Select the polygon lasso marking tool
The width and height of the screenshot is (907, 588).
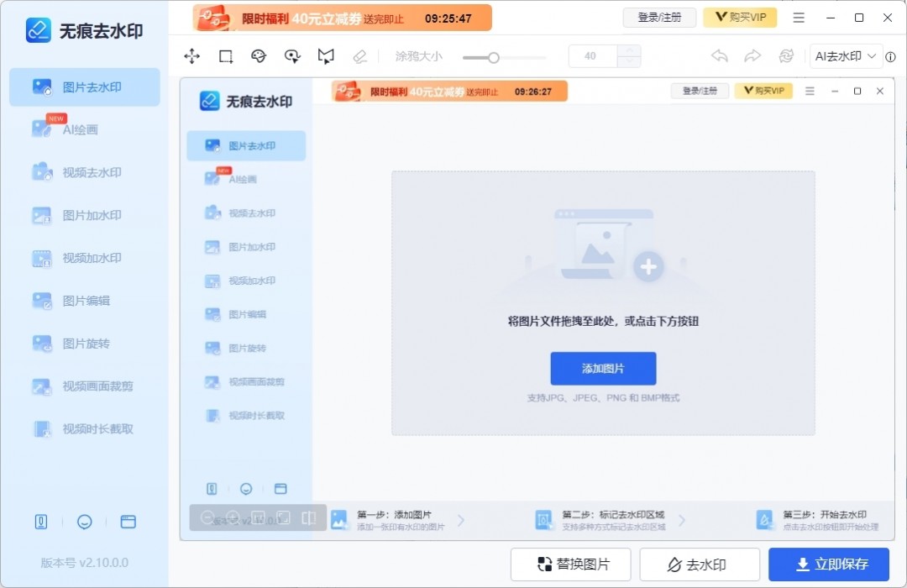326,55
